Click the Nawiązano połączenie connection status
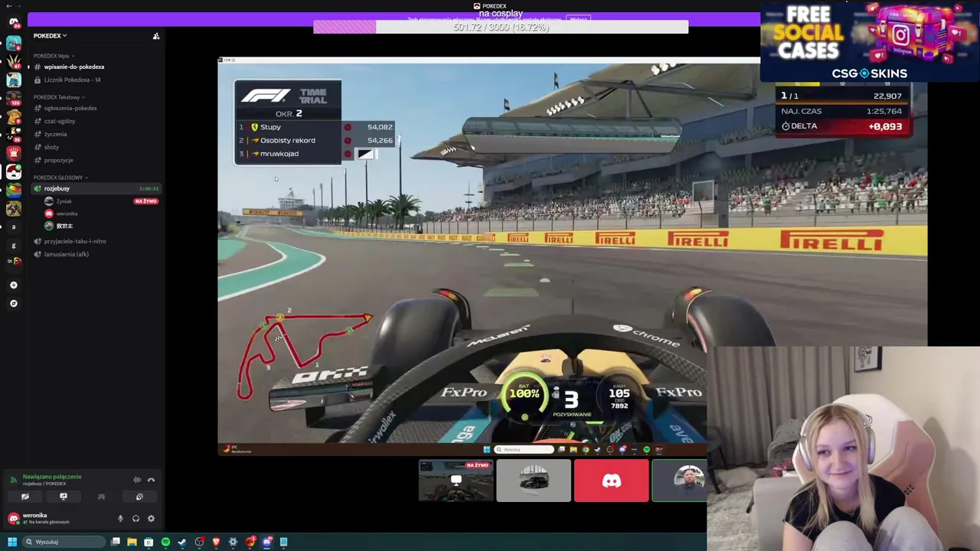Viewport: 980px width, 551px height. click(51, 477)
